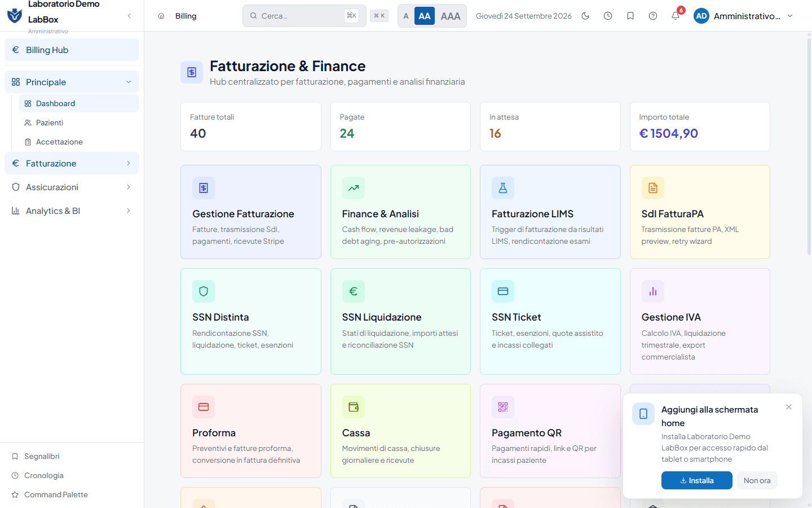Click the home breadcrumb icon
The image size is (812, 508).
pos(161,16)
